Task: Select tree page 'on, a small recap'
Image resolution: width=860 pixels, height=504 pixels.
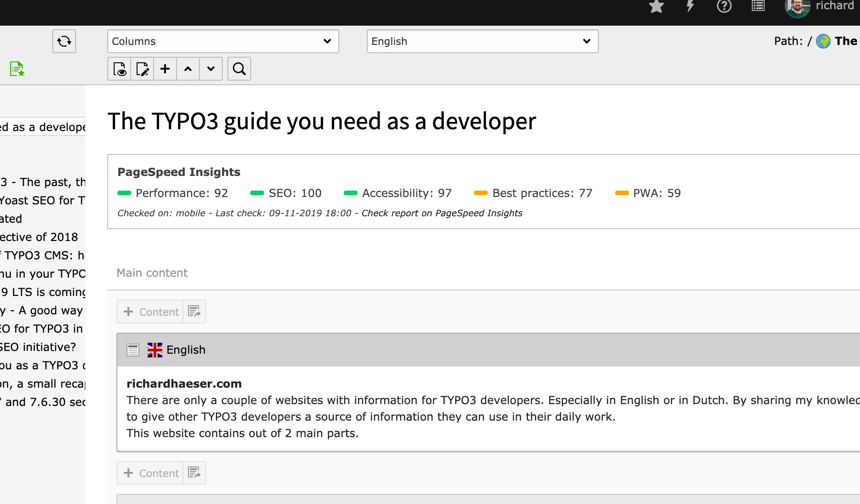Action: tap(43, 383)
